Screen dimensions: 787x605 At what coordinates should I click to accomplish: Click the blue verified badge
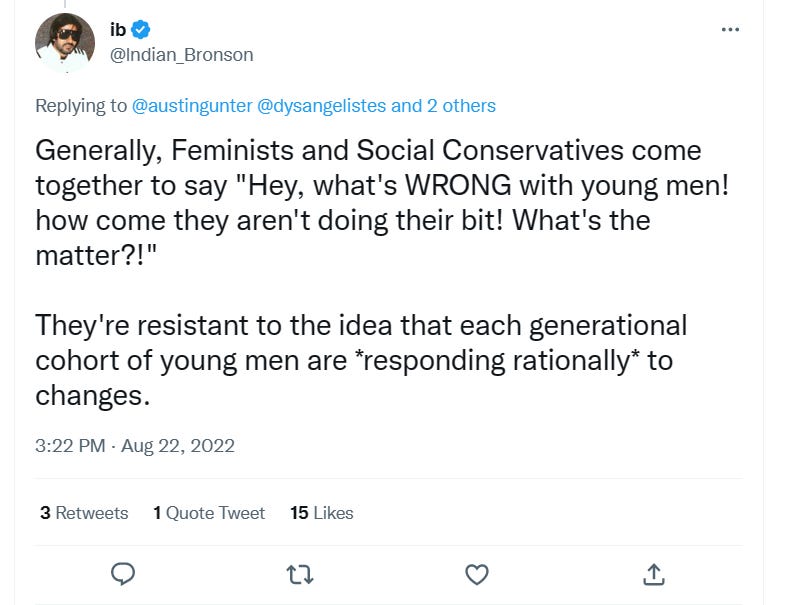(141, 30)
